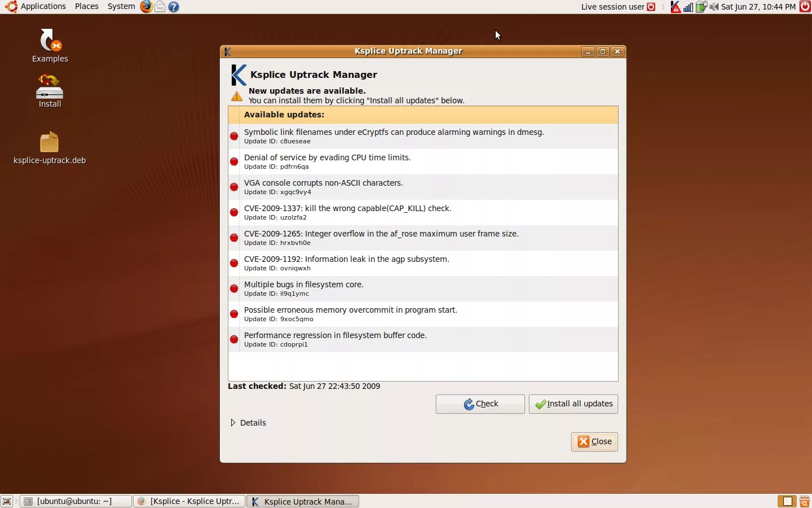Click the red dot beside memory overcommit update
The image size is (812, 508).
point(234,314)
